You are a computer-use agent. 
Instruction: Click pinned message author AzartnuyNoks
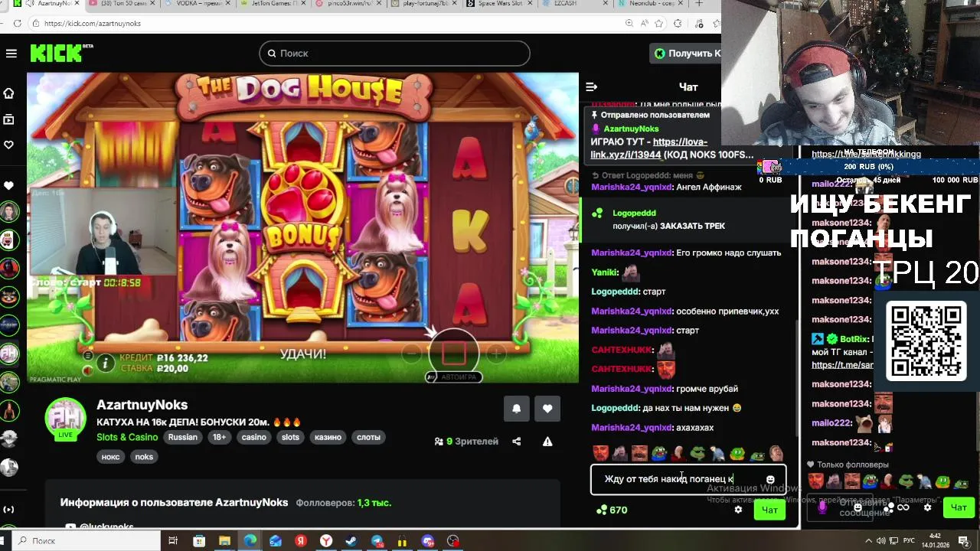coord(631,129)
